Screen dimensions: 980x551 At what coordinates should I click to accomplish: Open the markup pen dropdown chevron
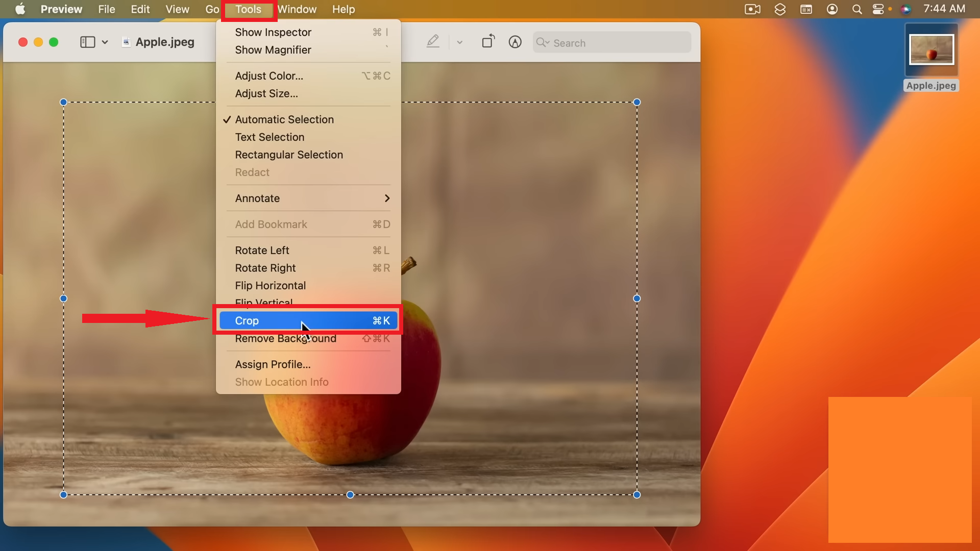(459, 42)
